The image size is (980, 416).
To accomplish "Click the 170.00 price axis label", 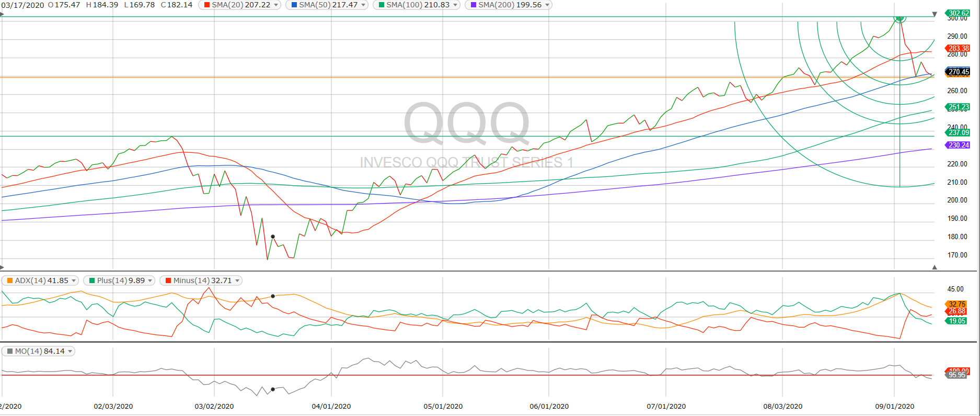I will click(x=957, y=255).
